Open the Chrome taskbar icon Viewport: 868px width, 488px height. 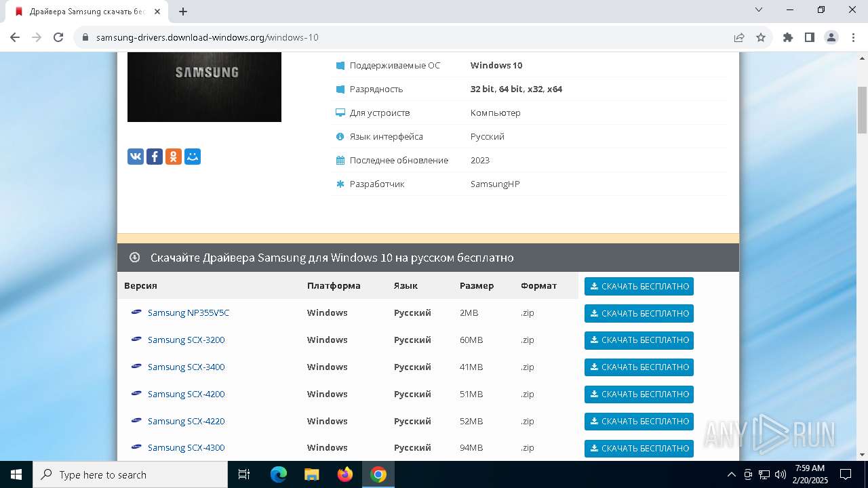click(x=378, y=474)
